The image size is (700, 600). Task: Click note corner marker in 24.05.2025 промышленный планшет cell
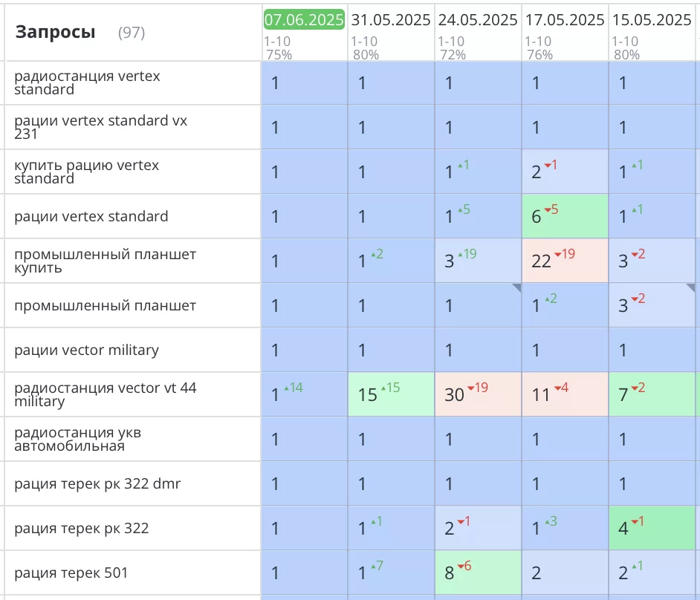(516, 287)
